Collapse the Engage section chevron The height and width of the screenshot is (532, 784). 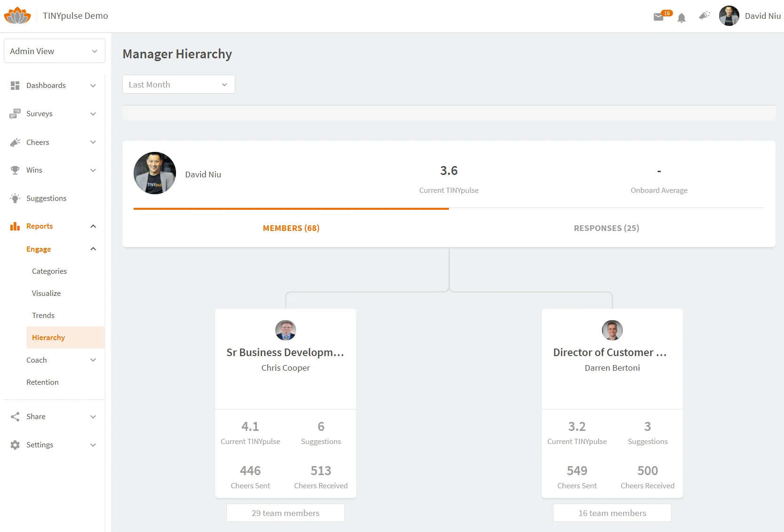pyautogui.click(x=93, y=249)
